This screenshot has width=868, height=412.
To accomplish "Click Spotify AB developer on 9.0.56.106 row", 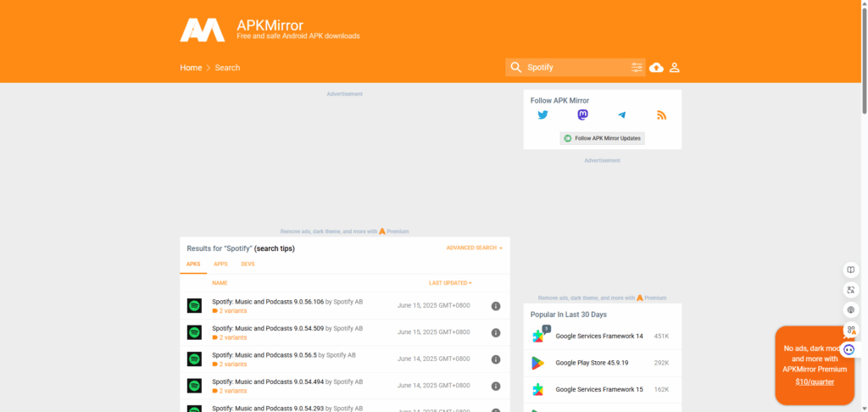I will (348, 302).
